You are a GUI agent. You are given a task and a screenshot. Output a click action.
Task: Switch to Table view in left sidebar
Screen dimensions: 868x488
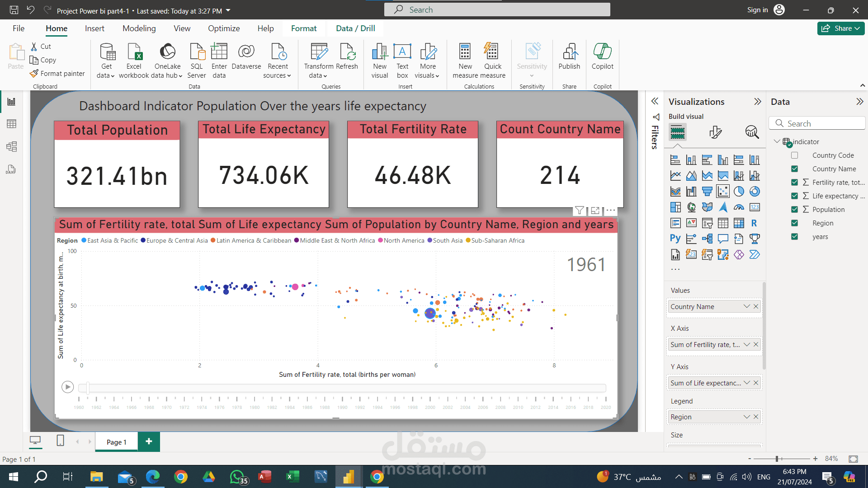[11, 124]
